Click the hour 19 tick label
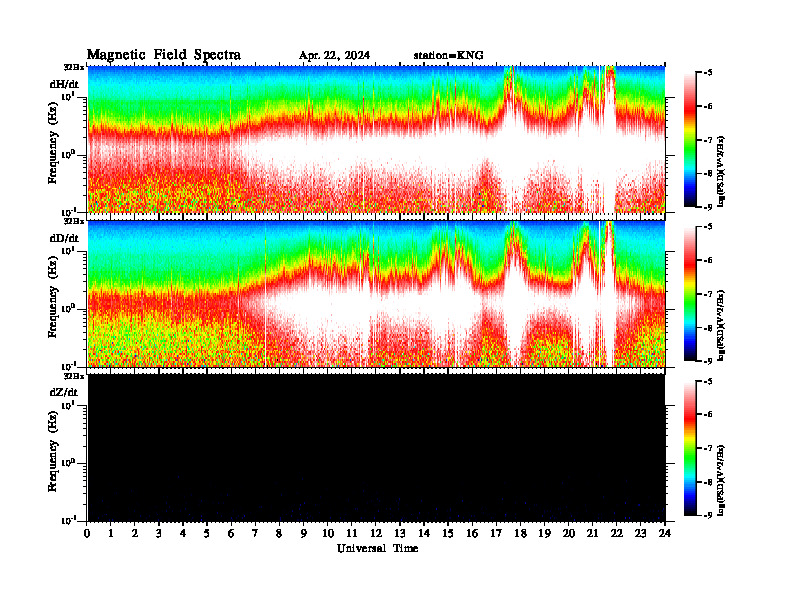Screen dimensions: 792x612 coord(544,534)
